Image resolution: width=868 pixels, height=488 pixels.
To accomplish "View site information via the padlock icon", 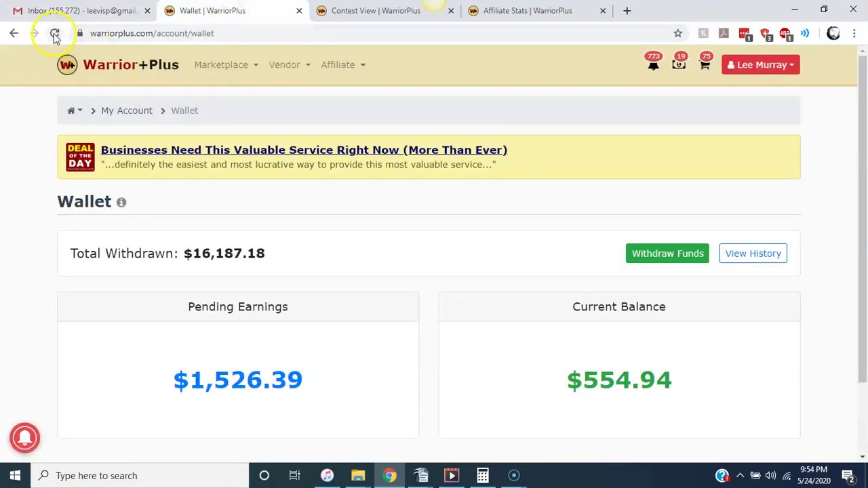I will [79, 33].
